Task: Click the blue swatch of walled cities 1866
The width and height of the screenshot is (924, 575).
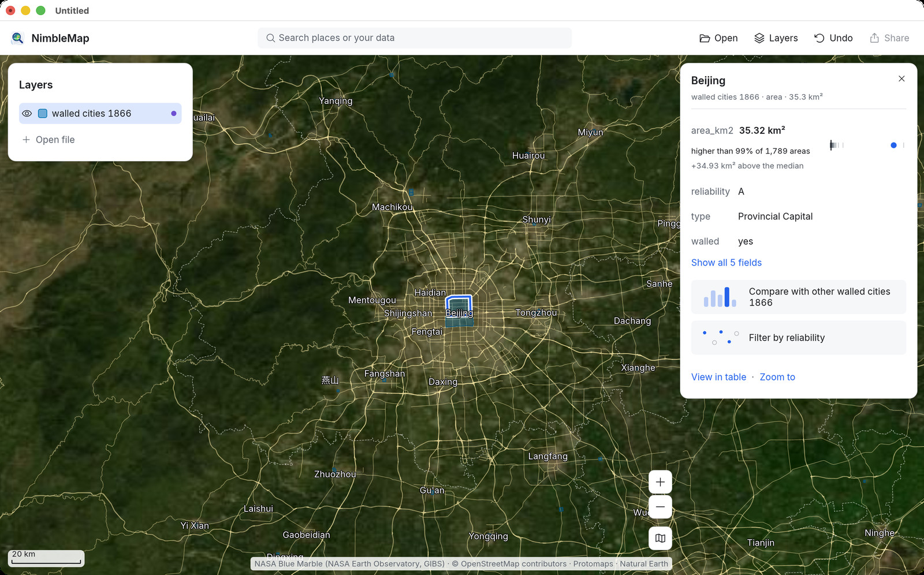Action: coord(43,114)
